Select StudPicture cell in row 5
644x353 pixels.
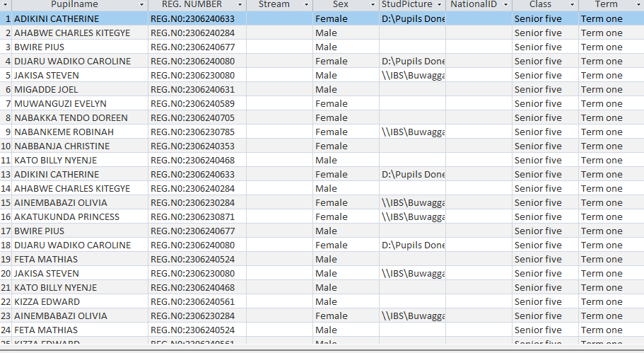[412, 76]
